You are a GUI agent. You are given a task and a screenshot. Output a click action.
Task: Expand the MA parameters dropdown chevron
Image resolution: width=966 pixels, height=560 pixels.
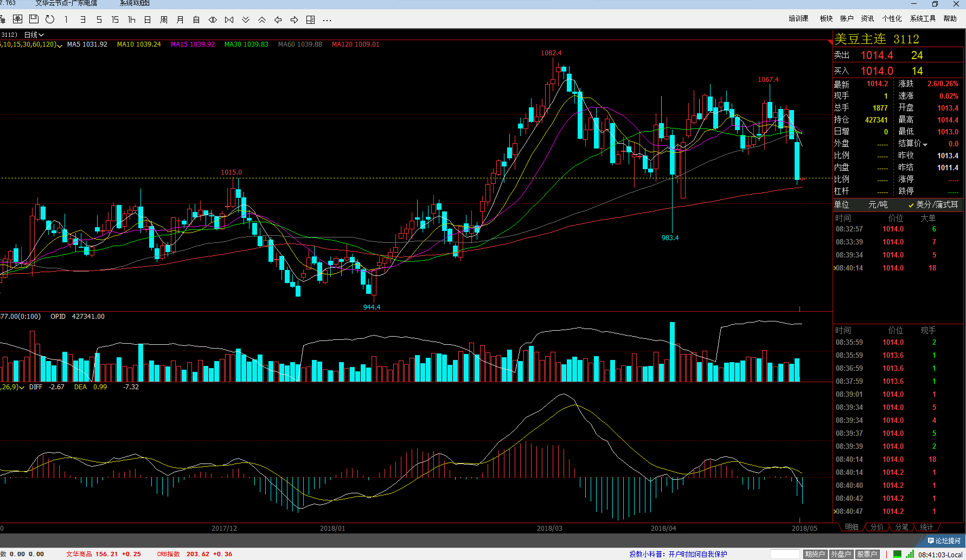(x=60, y=45)
